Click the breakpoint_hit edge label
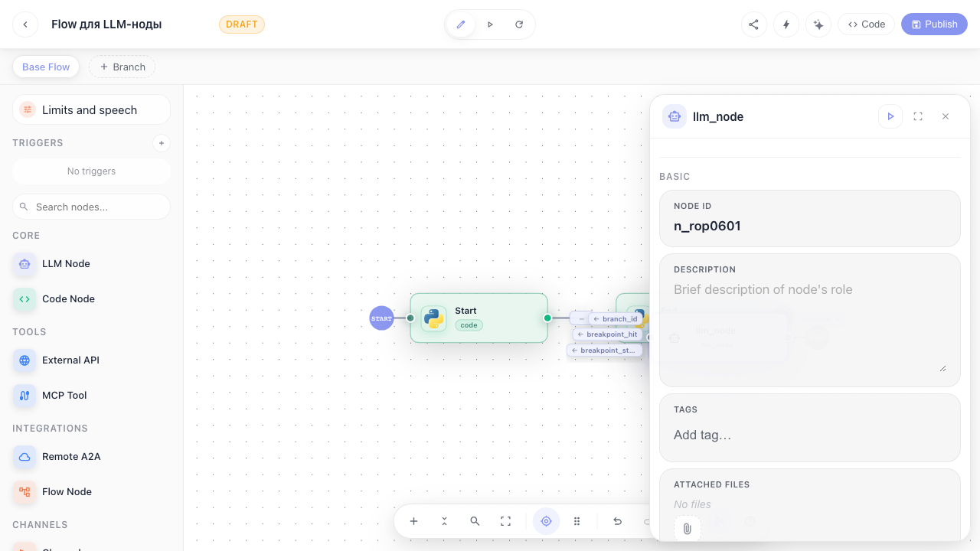The width and height of the screenshot is (980, 551). 608,334
